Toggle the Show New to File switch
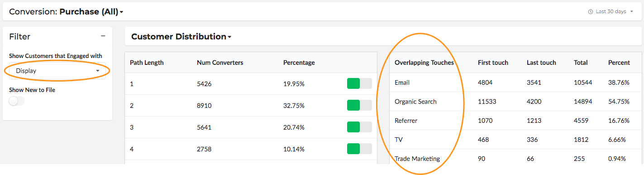 coord(17,101)
